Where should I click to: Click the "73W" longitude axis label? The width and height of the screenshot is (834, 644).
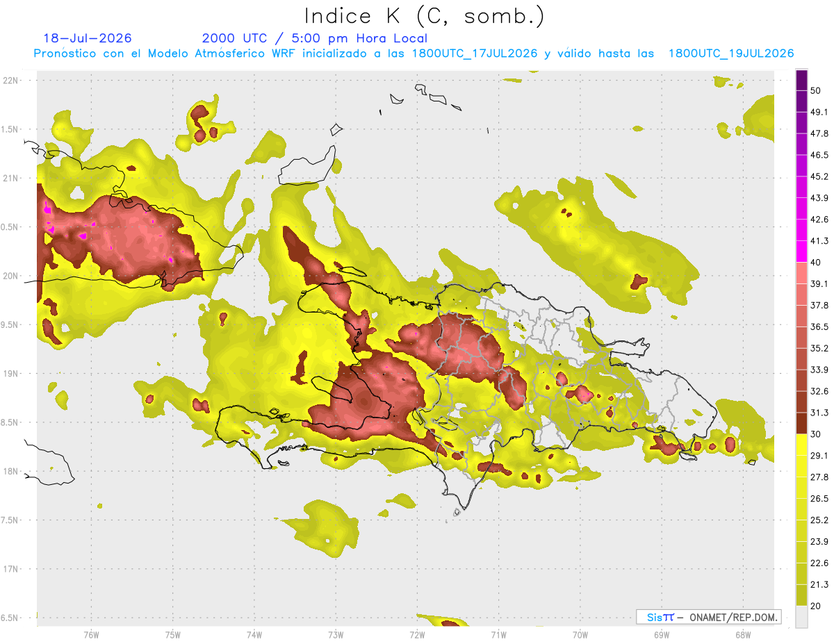[x=336, y=634]
